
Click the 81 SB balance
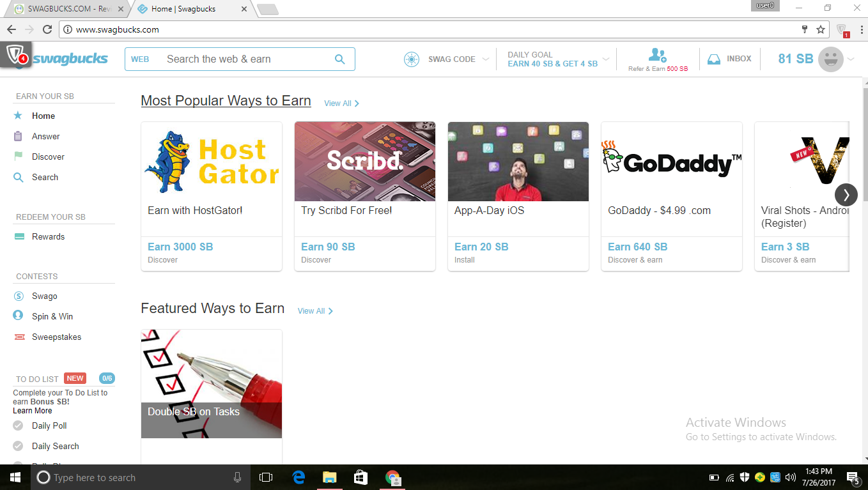point(796,59)
